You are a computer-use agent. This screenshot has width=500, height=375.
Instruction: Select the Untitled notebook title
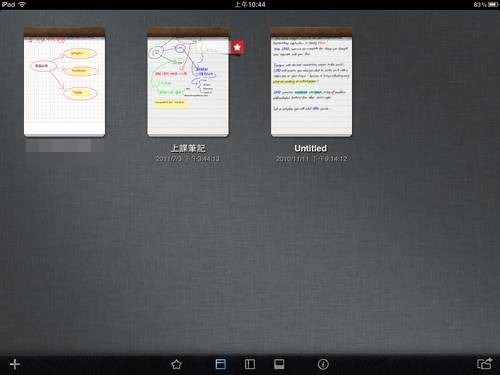(311, 148)
